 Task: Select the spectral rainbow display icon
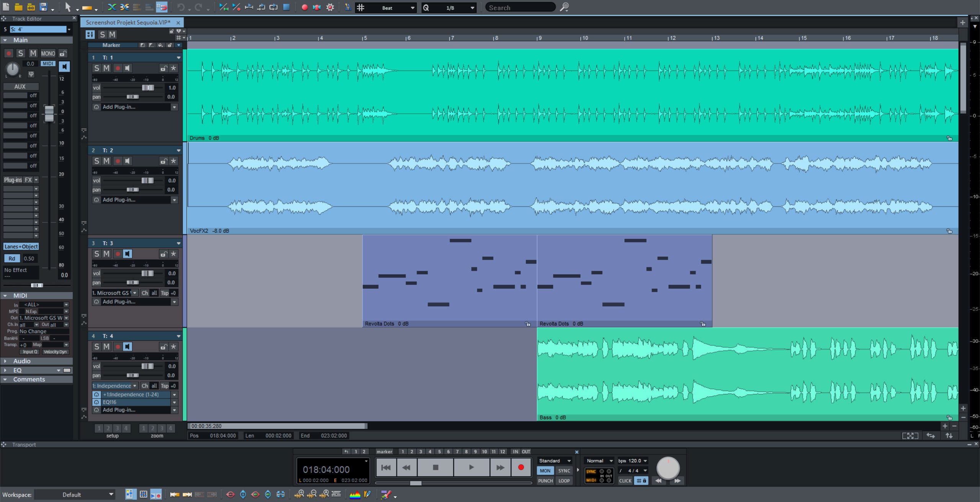355,494
